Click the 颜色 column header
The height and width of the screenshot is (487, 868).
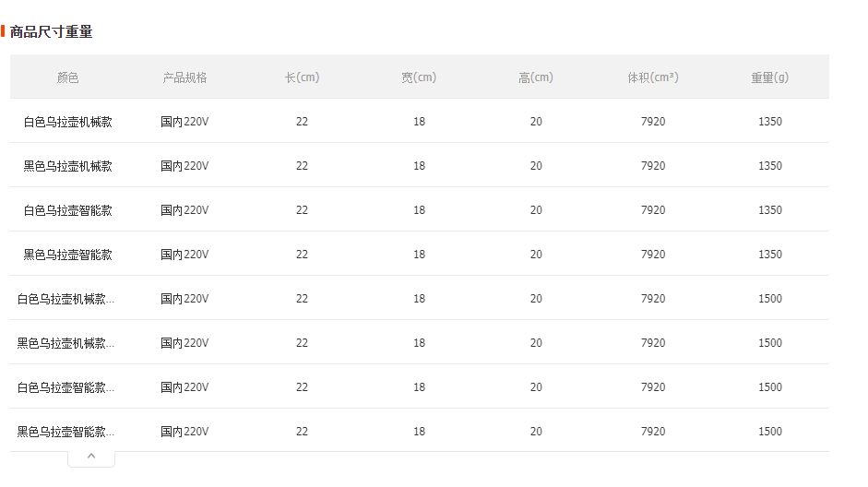tap(68, 77)
